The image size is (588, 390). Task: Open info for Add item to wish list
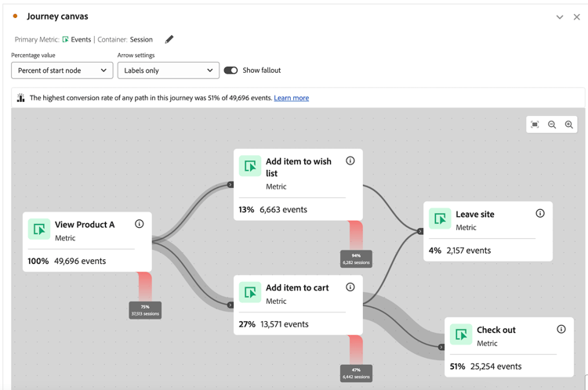(350, 161)
